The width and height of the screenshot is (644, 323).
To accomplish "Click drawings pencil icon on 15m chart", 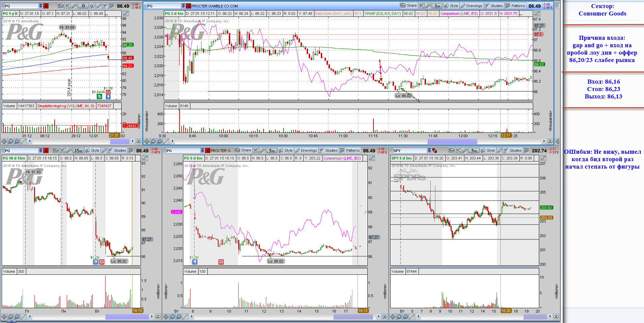I will [x=104, y=150].
